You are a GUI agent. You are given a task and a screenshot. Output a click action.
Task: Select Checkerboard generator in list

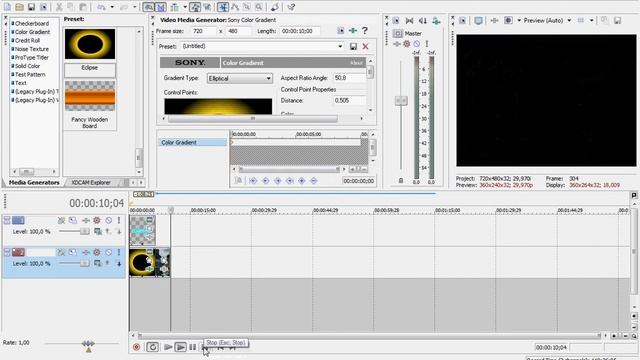(32, 24)
